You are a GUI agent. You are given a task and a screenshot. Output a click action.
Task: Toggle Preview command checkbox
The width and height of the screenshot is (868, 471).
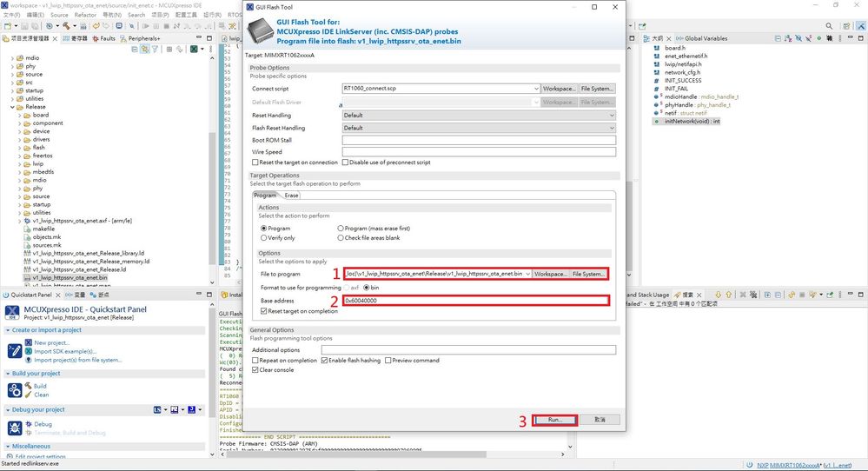click(x=388, y=361)
